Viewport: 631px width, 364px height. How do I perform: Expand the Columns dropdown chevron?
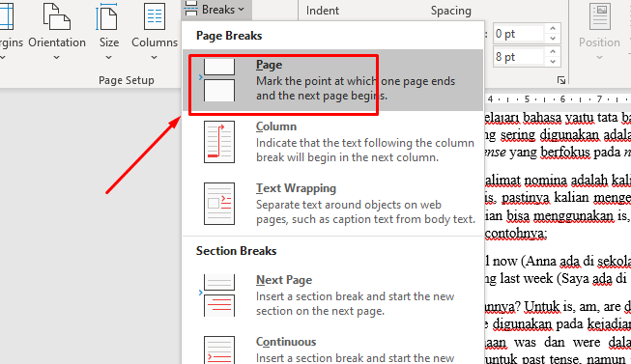coord(155,58)
